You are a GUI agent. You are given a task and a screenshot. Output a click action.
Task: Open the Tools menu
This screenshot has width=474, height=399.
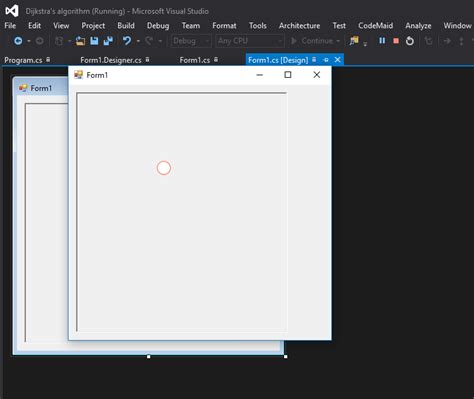pyautogui.click(x=258, y=26)
